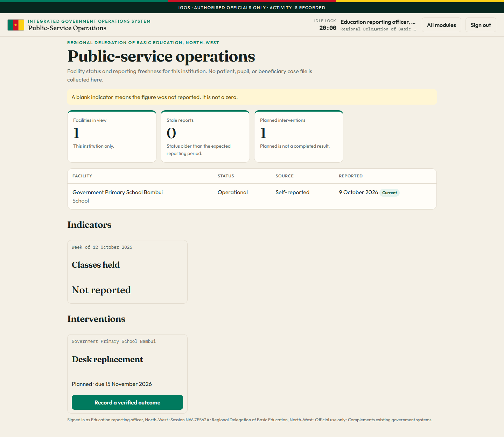The width and height of the screenshot is (504, 437).
Task: Click the authorised officials only top banner
Action: [x=252, y=8]
